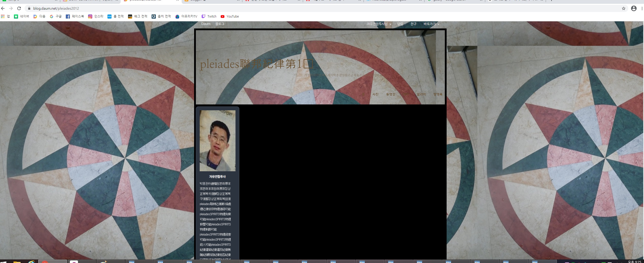
Task: Open the 네이버 bookmark
Action: (22, 16)
